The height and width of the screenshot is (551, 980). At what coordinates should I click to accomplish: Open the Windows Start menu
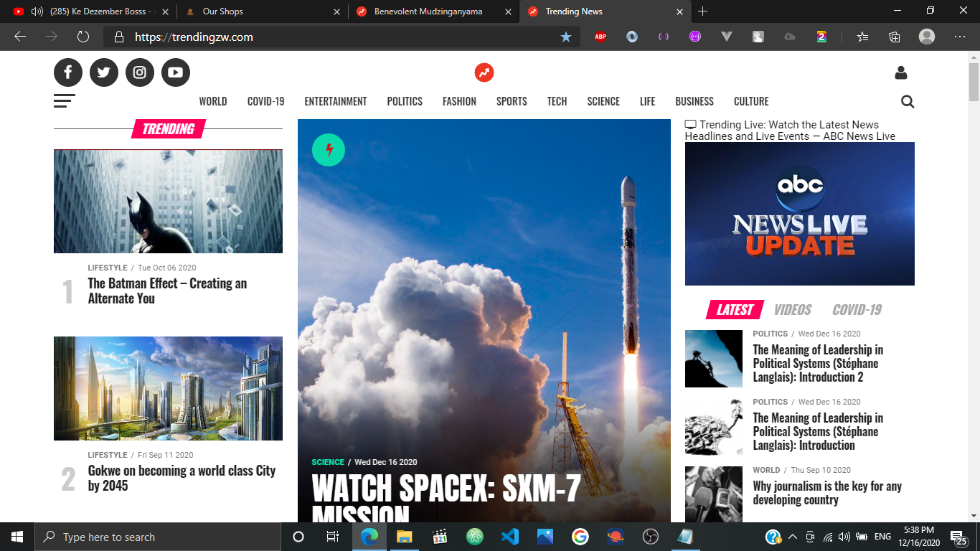click(x=17, y=537)
